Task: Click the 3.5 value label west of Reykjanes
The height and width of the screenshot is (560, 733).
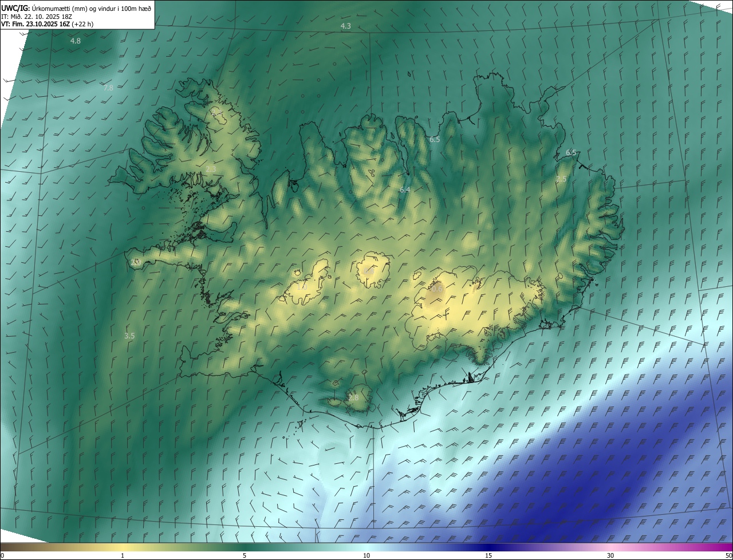Action: point(129,336)
